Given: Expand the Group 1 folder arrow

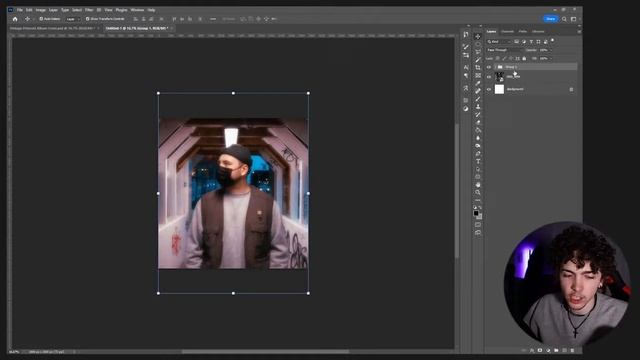Looking at the screenshot, I should click(495, 67).
